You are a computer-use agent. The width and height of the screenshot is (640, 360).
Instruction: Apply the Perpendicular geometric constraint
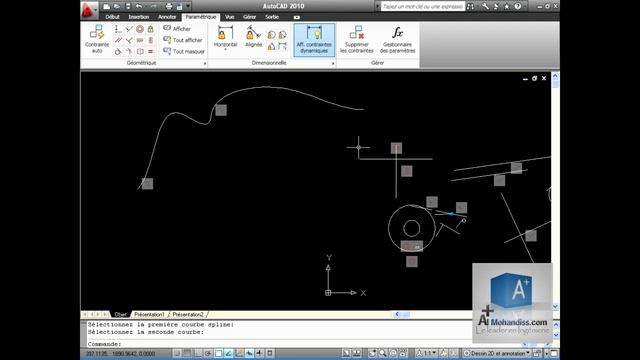click(129, 40)
